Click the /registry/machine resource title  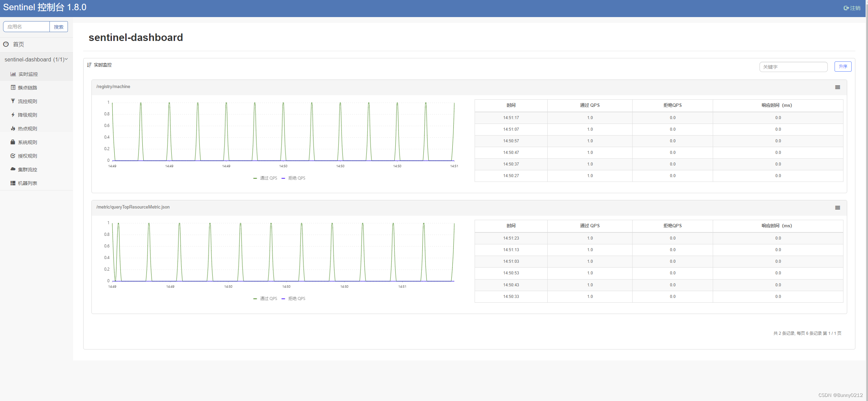tap(113, 87)
